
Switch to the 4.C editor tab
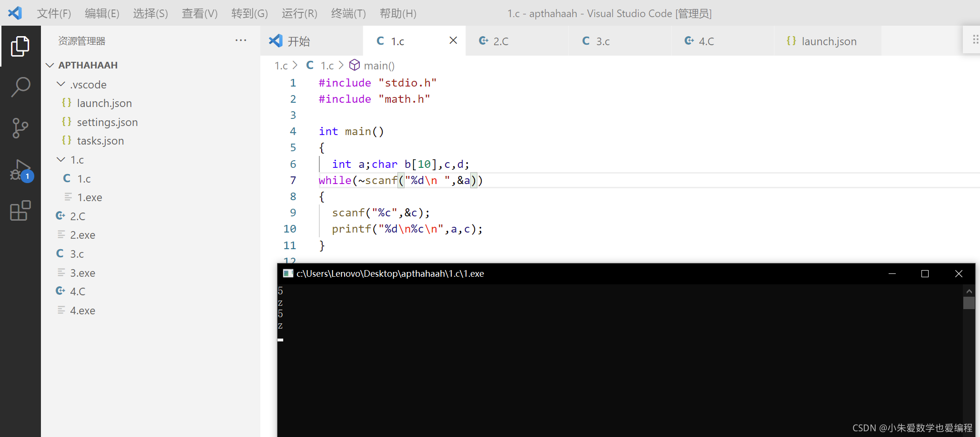pos(723,41)
